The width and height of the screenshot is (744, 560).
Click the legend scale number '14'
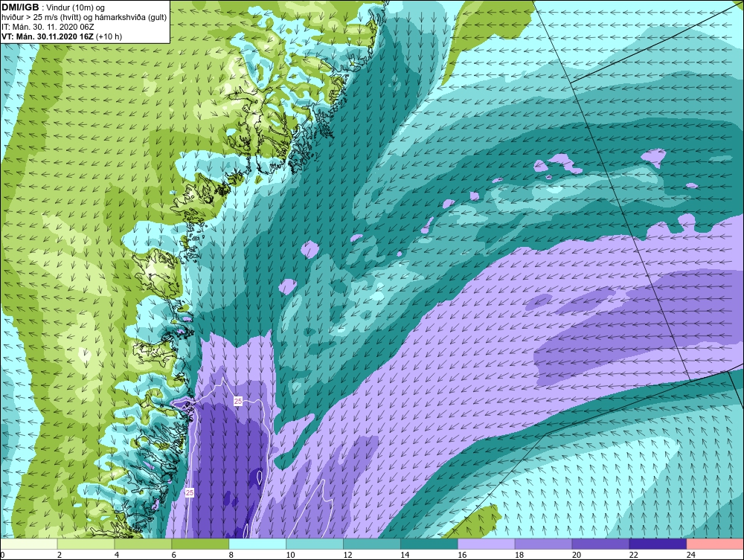coord(405,555)
